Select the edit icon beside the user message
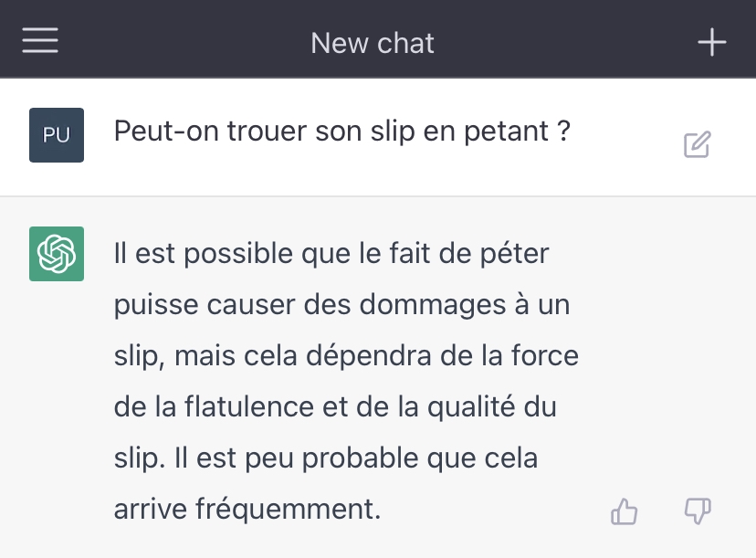The height and width of the screenshot is (558, 756). pos(697,143)
